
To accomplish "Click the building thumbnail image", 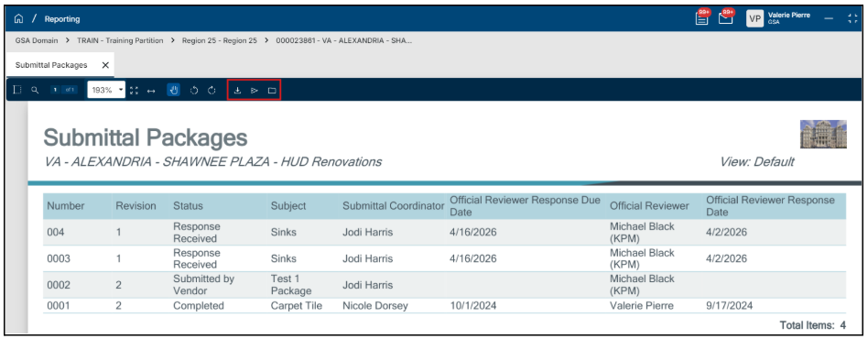I will [x=823, y=134].
